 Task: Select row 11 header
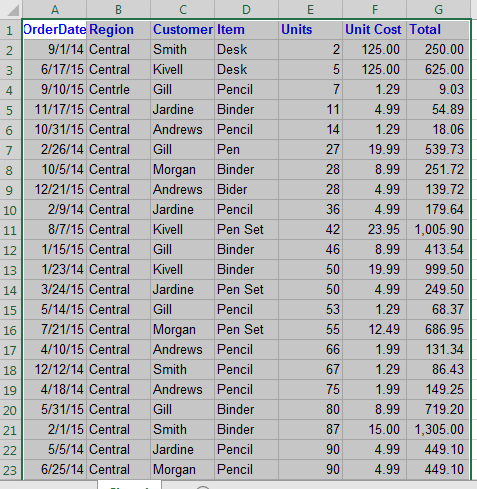coord(10,230)
